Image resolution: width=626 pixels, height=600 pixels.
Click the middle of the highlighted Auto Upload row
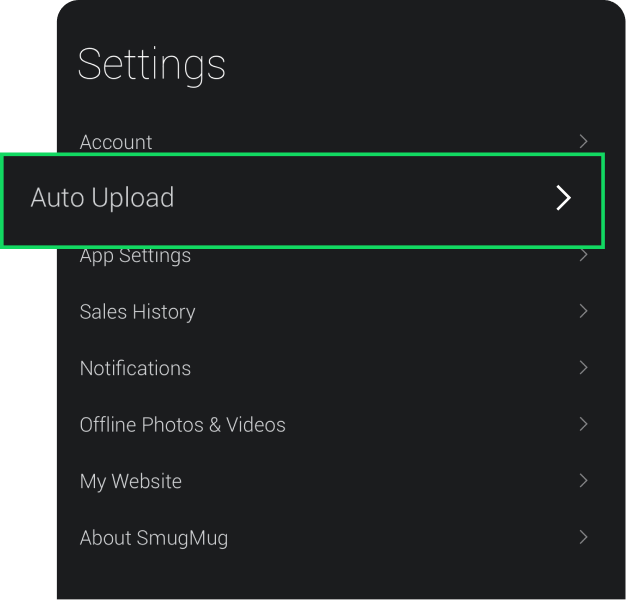302,199
